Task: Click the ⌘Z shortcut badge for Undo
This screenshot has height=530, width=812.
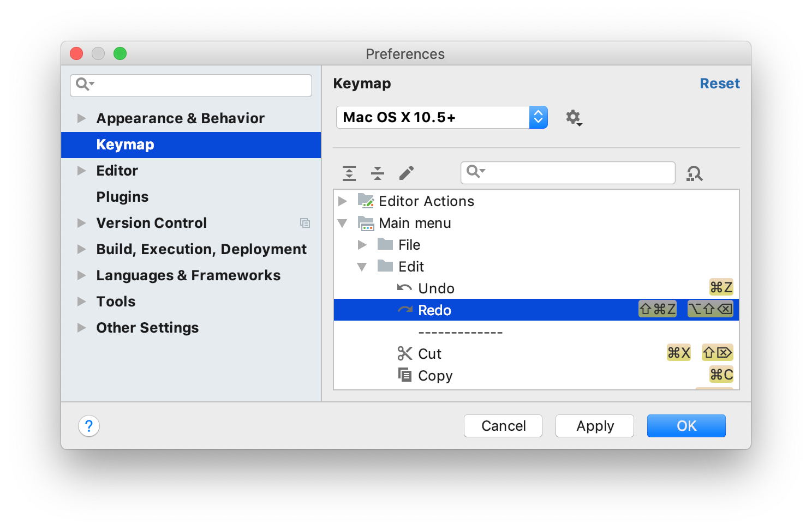Action: pos(721,287)
